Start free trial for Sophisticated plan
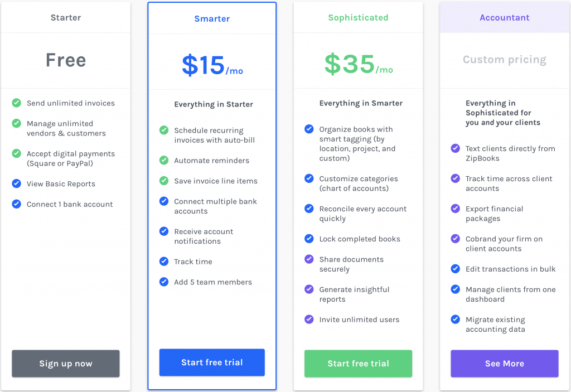571x392 pixels. pyautogui.click(x=358, y=363)
